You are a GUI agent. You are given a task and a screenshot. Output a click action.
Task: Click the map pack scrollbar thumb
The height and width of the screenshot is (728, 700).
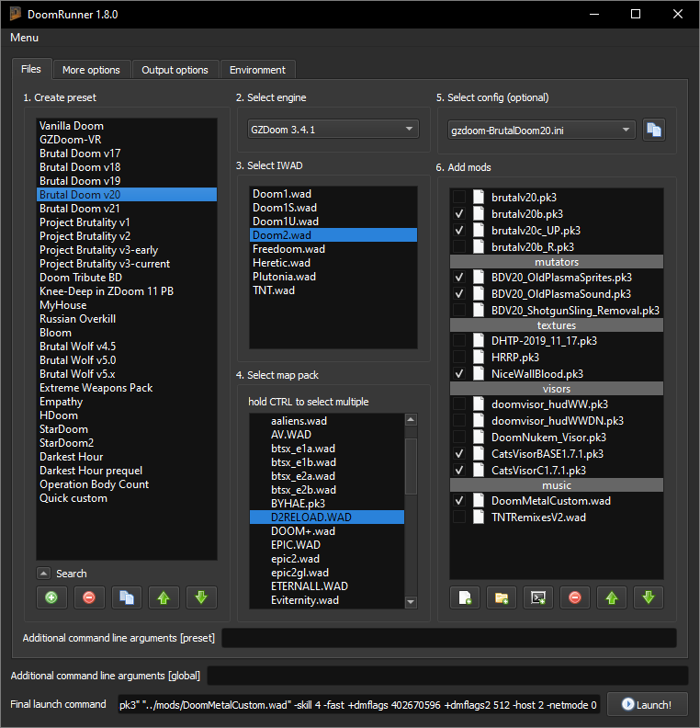411,466
